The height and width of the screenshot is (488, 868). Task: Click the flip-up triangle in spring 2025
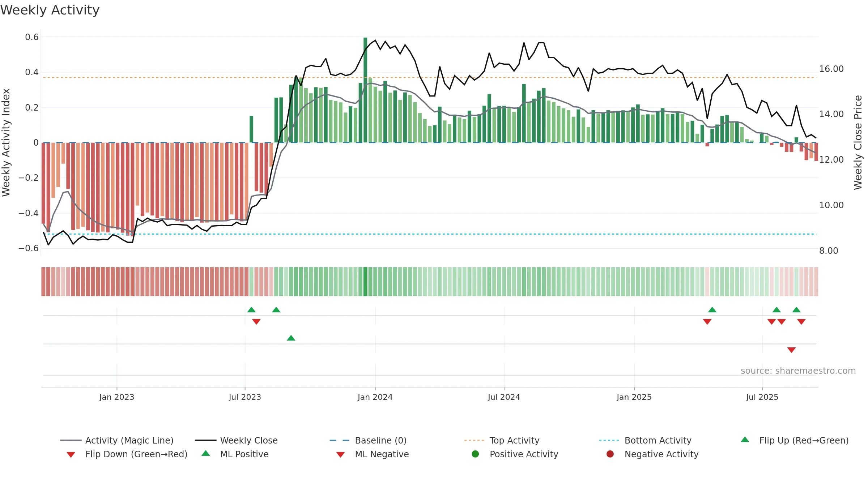[712, 310]
